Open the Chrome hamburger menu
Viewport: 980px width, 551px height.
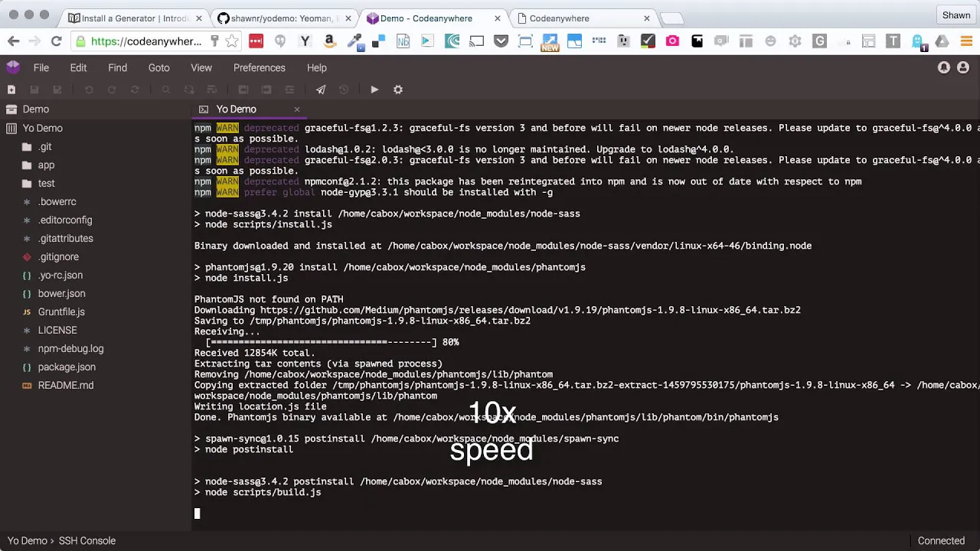coord(966,41)
